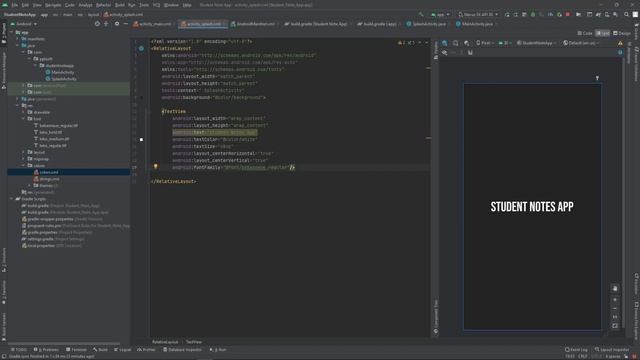Image resolution: width=640 pixels, height=360 pixels.
Task: Open the Event Log button
Action: [576, 350]
